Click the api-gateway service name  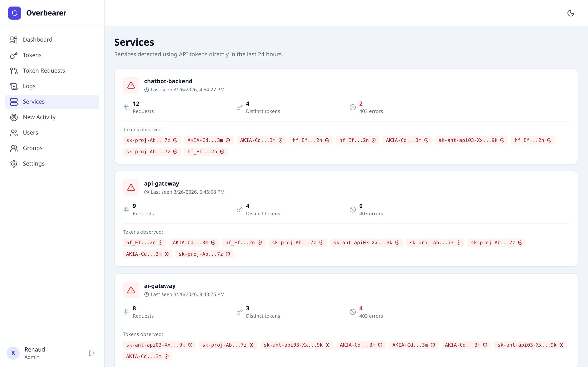(x=161, y=183)
